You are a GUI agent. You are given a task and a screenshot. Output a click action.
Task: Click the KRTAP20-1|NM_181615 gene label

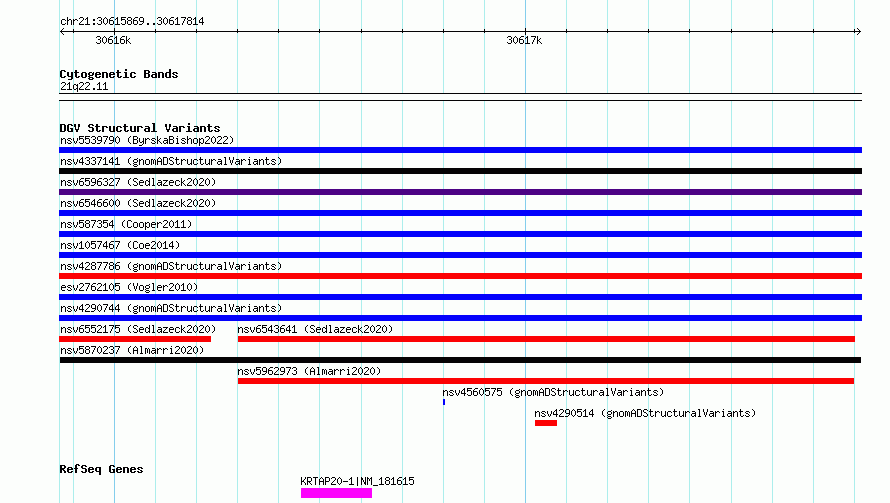point(357,481)
